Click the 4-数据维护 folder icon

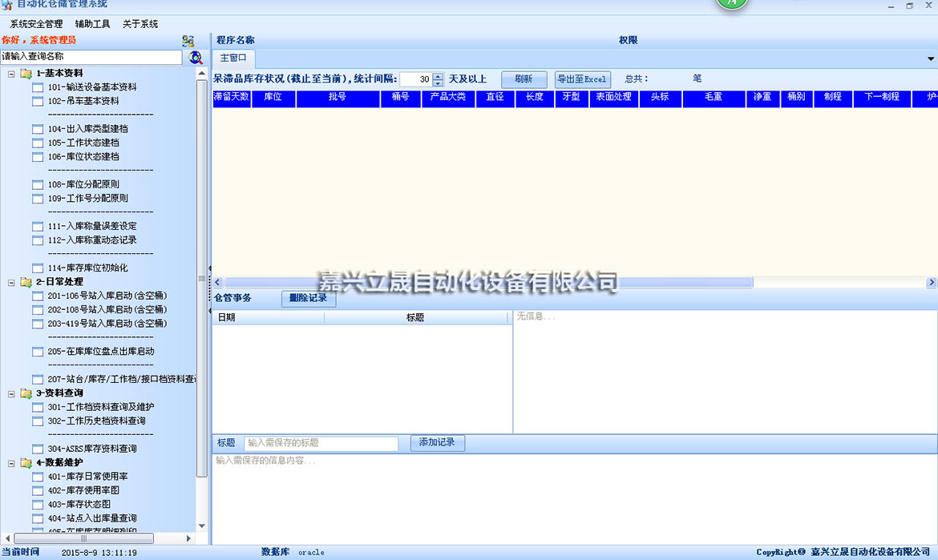click(26, 463)
